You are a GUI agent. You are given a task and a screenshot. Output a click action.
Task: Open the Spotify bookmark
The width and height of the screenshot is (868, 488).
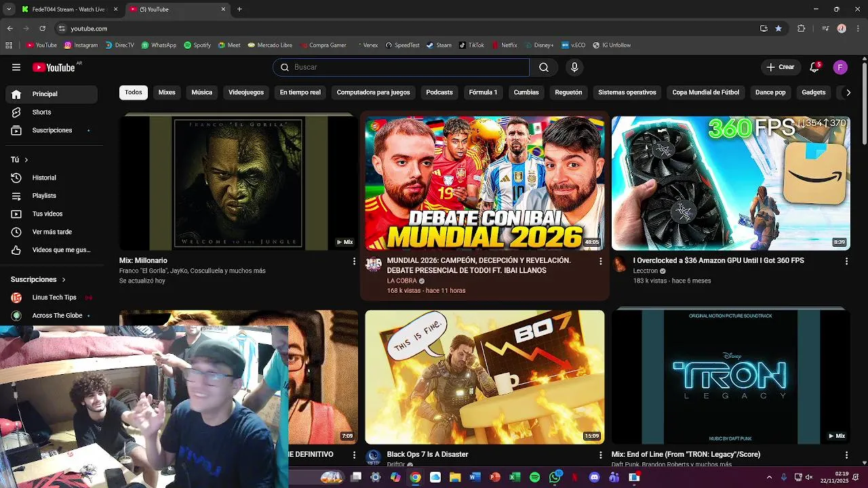coord(197,45)
